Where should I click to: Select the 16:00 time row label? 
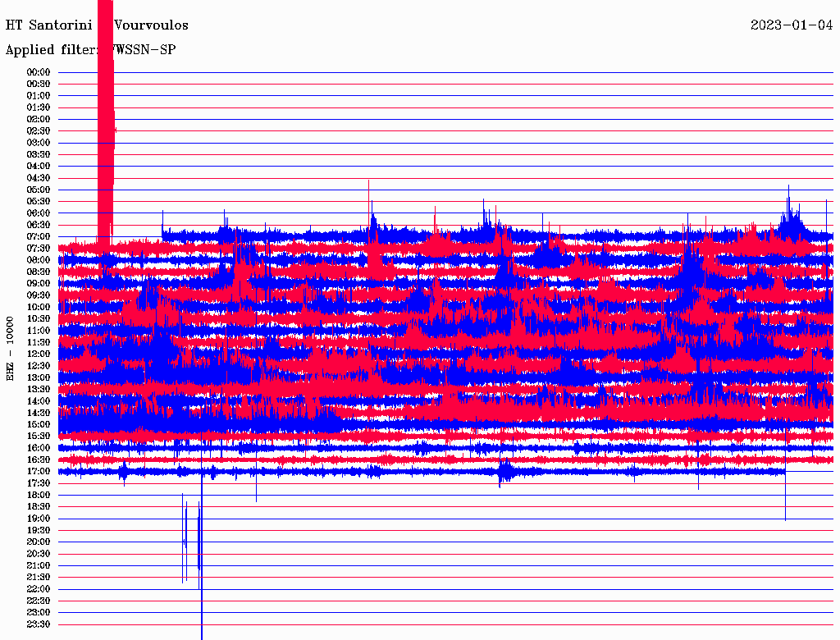point(39,447)
